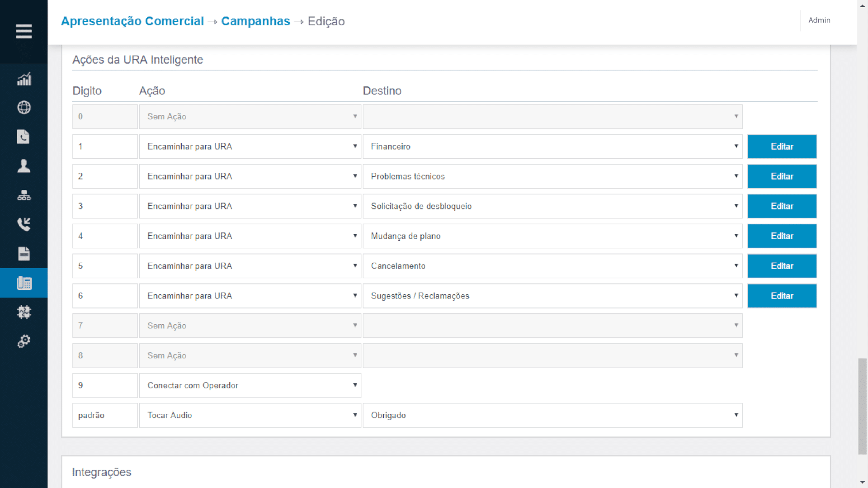Click the digit 1 field
The width and height of the screenshot is (868, 488).
click(105, 147)
